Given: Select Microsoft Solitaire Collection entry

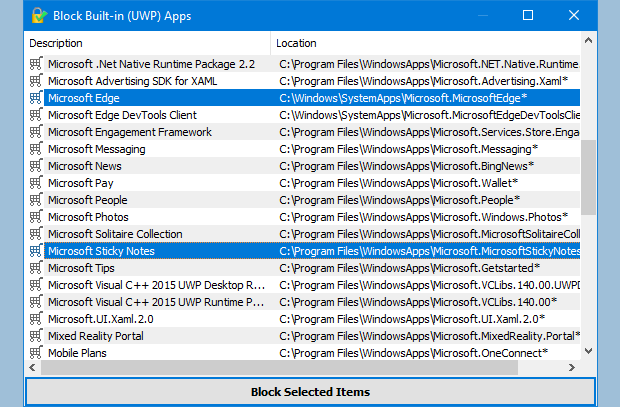Looking at the screenshot, I should [x=115, y=234].
